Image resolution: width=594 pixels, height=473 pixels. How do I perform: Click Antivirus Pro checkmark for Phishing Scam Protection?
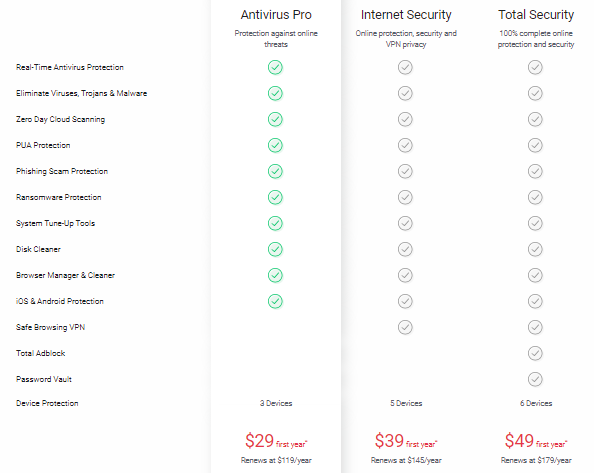(275, 171)
